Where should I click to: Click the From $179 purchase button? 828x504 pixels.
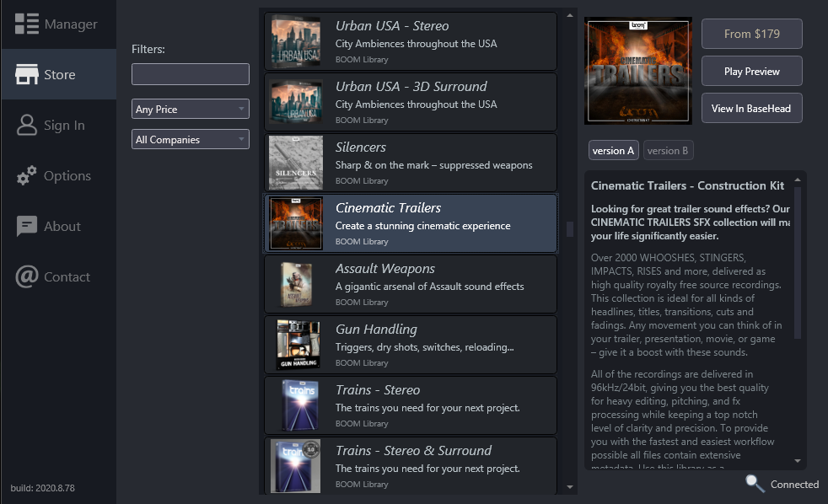(751, 34)
